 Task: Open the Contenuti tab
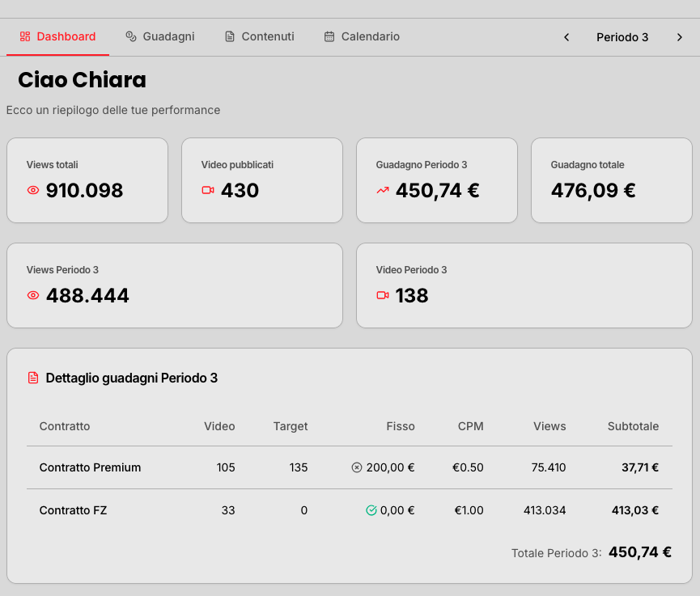260,36
